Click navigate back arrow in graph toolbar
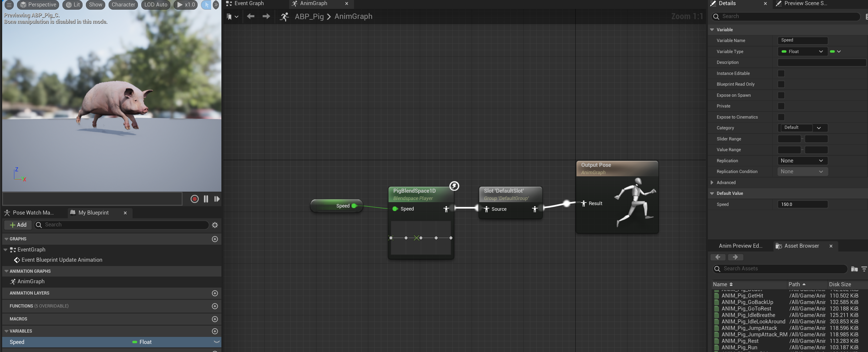This screenshot has width=868, height=352. pos(250,16)
